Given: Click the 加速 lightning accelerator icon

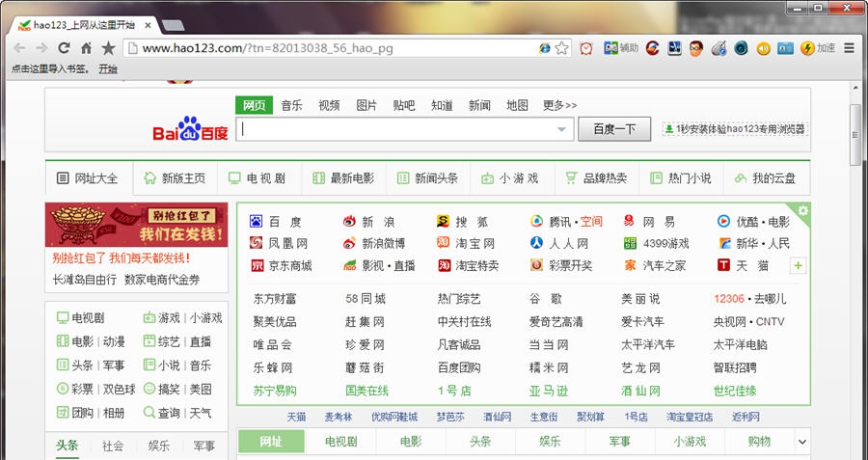Looking at the screenshot, I should click(818, 48).
